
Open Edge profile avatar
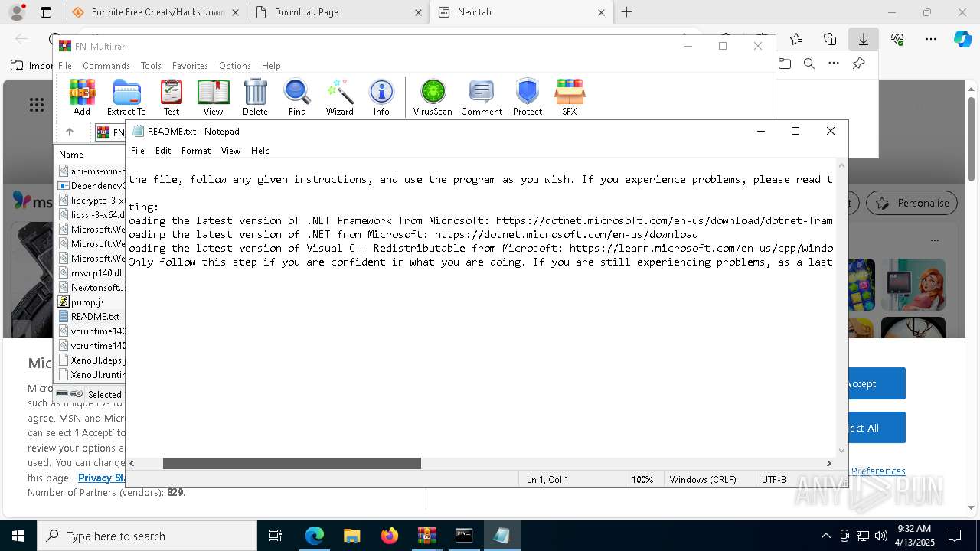coord(16,12)
